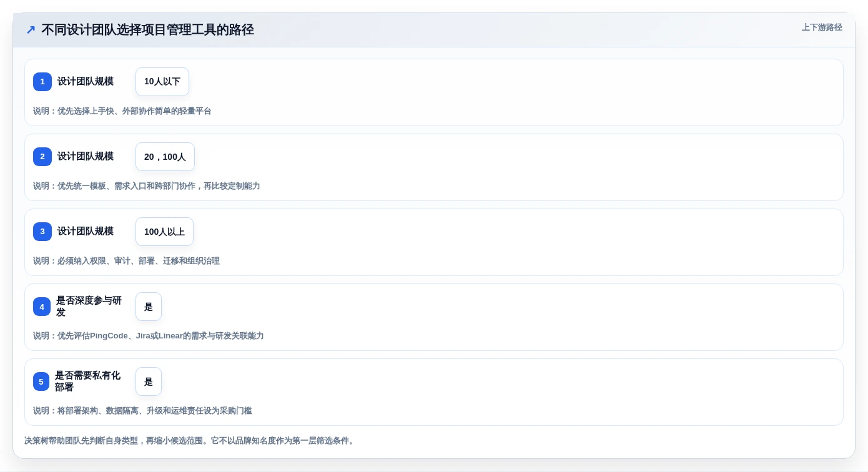The width and height of the screenshot is (868, 472).
Task: Click the 设计团队规模 label in step 2
Action: pyautogui.click(x=86, y=157)
